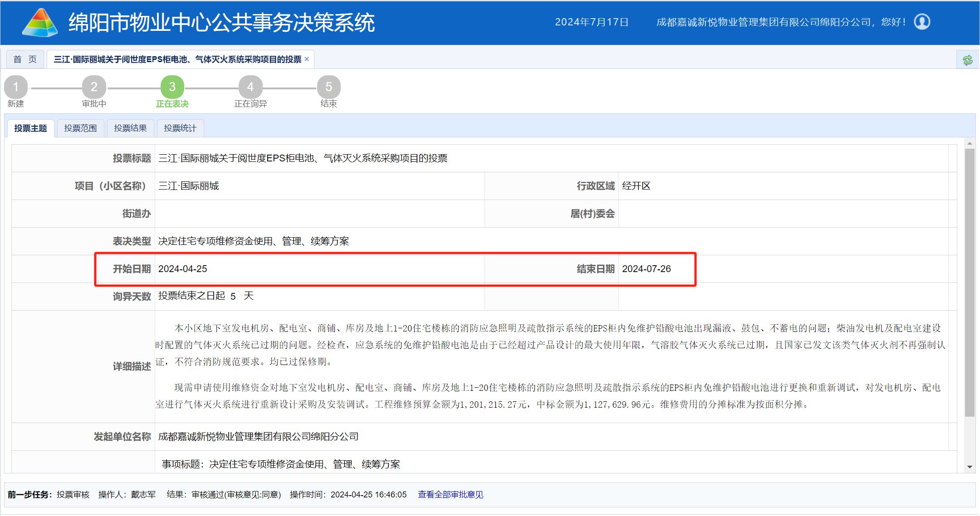Click step 1 新建 circle
980x516 pixels.
point(16,87)
